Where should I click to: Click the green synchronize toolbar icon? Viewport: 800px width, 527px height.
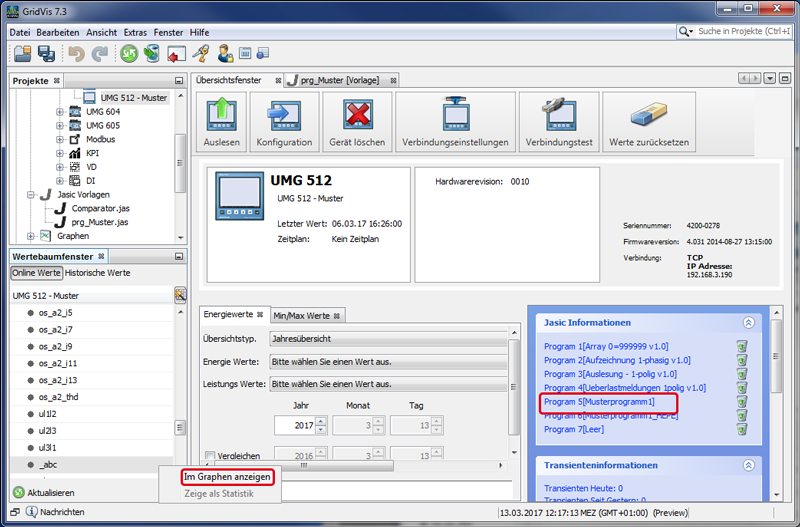[x=129, y=54]
